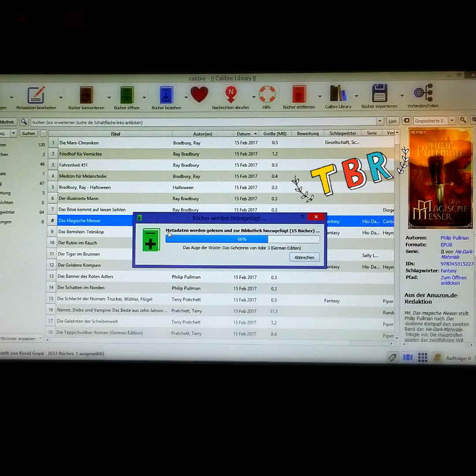Image resolution: width=476 pixels, height=476 pixels.
Task: Open the Metadaten bearbeiten tool
Action: tap(36, 96)
